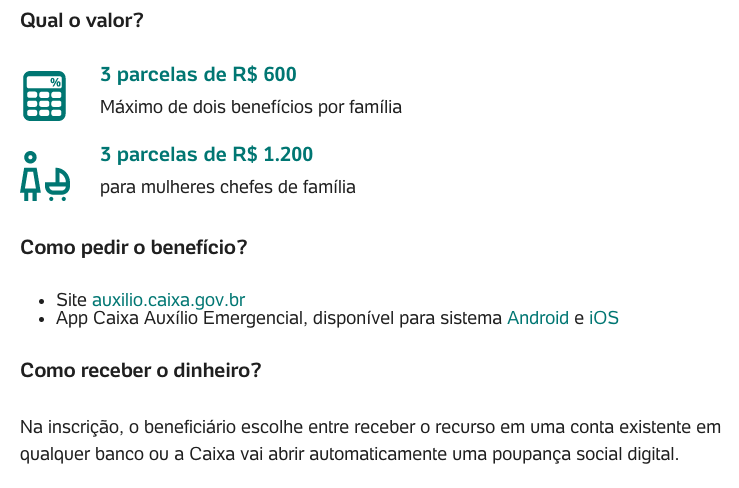Select the "3 parcelas de R$ 600" title
Image resolution: width=739 pixels, height=488 pixels.
pyautogui.click(x=198, y=75)
